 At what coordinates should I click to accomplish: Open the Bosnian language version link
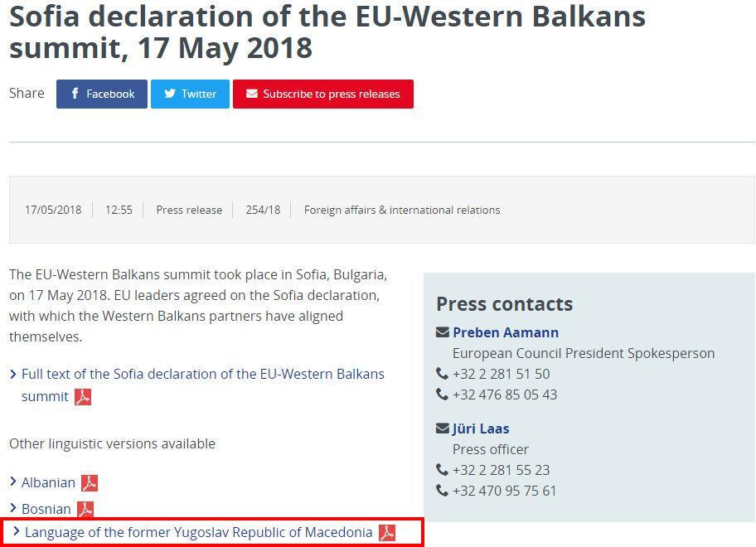click(46, 509)
